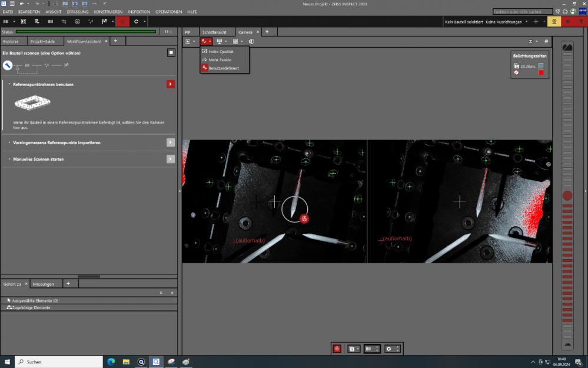Click the crop tool icon in toolbar
The image size is (588, 368).
click(64, 22)
